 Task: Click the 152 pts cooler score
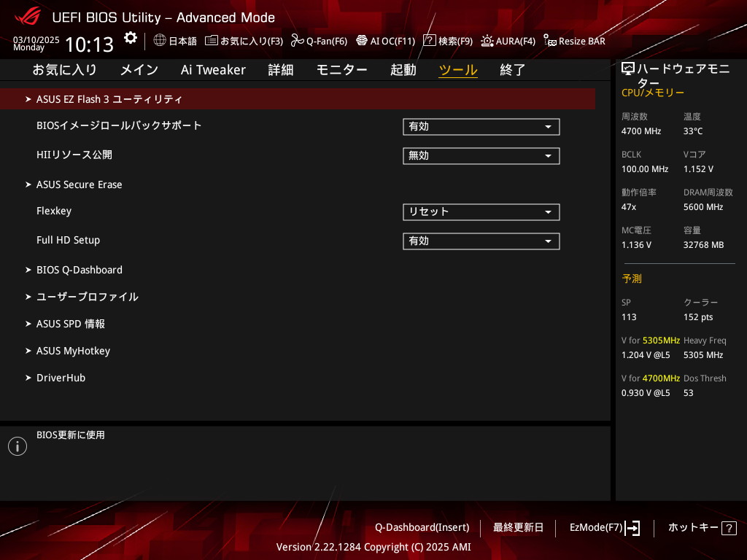tap(698, 317)
